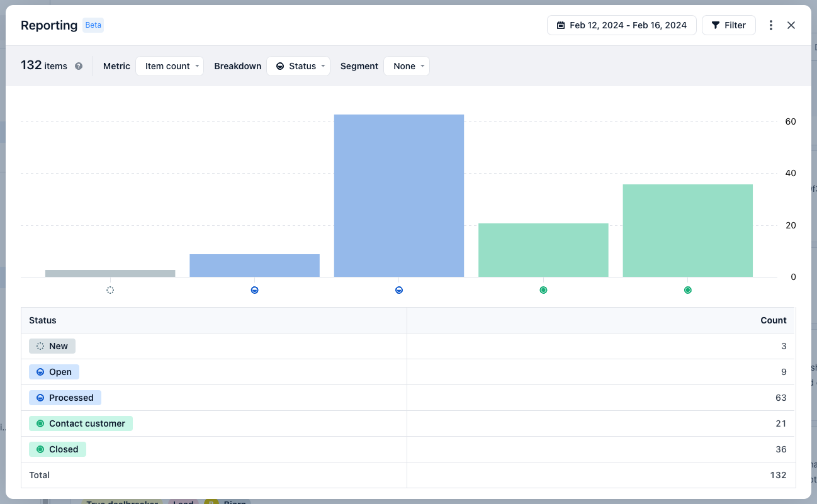Image resolution: width=817 pixels, height=504 pixels.
Task: Click the count 63 in Processed row
Action: [x=781, y=398]
